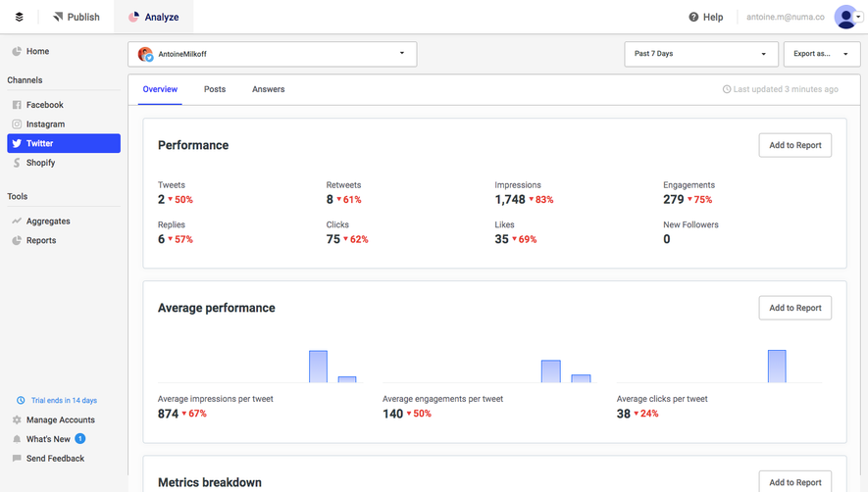Switch to the Overview tab
Viewport: 868px width, 492px height.
tap(160, 89)
